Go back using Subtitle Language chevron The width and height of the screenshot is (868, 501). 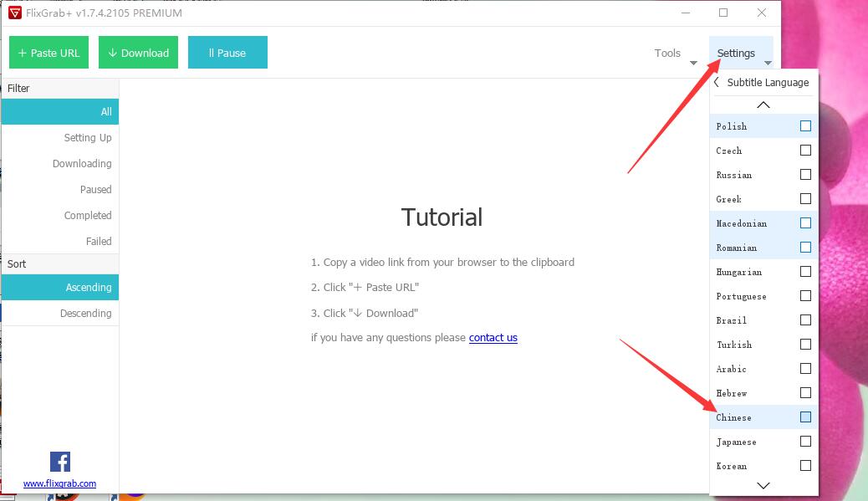tap(717, 83)
